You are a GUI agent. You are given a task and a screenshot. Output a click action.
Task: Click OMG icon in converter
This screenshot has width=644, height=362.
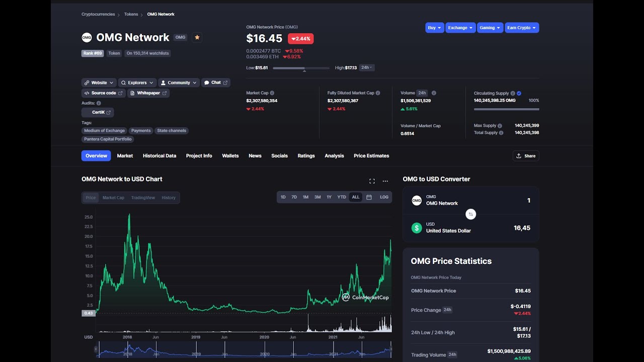click(417, 201)
